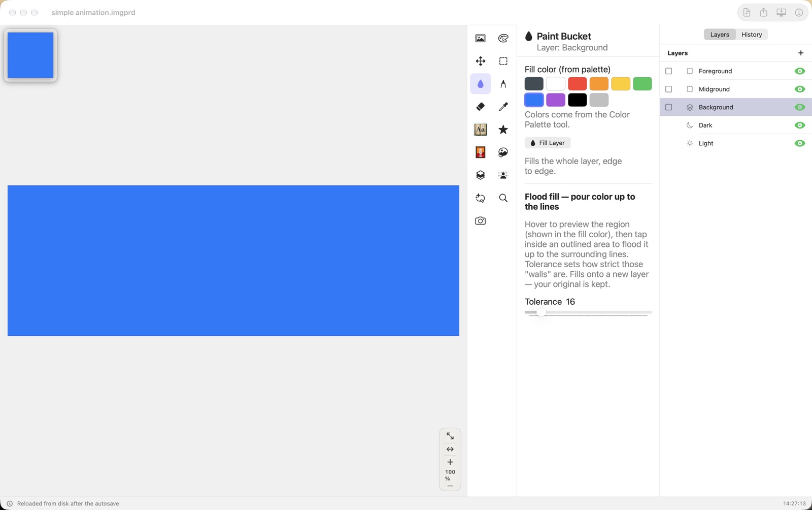812x510 pixels.
Task: Click the Tolerance slider track
Action: click(588, 313)
